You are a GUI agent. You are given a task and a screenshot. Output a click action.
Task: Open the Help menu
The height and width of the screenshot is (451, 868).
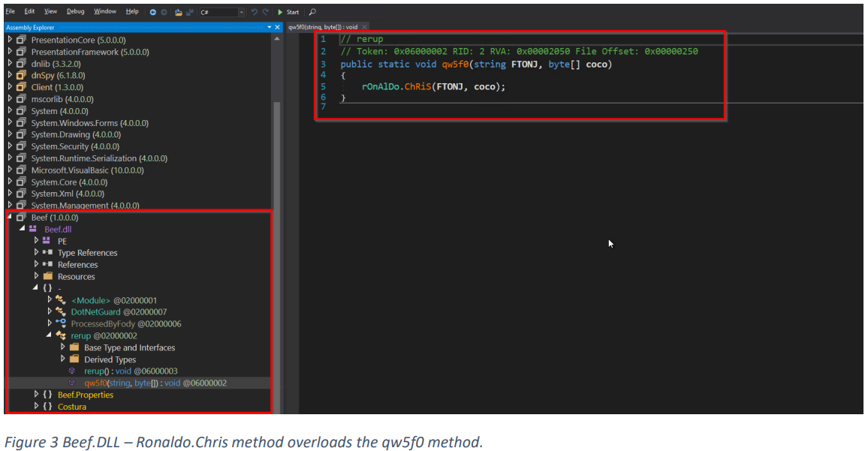pos(131,11)
